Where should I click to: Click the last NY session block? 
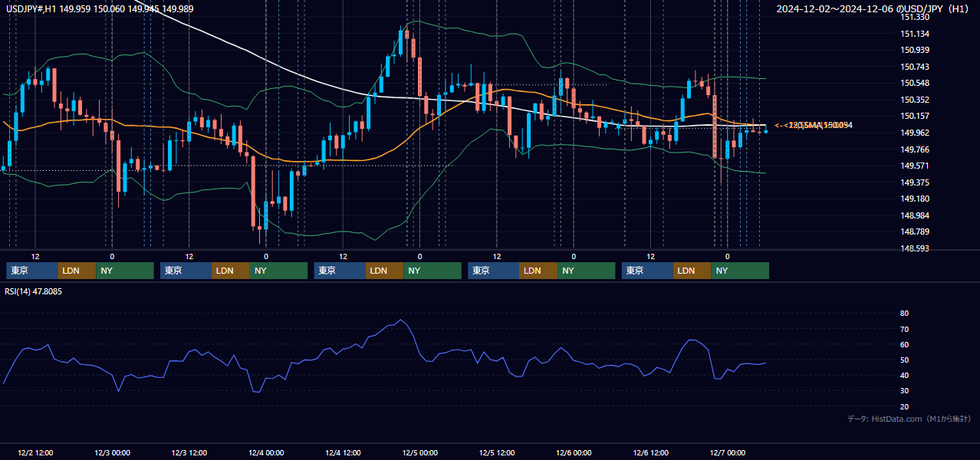coord(741,271)
